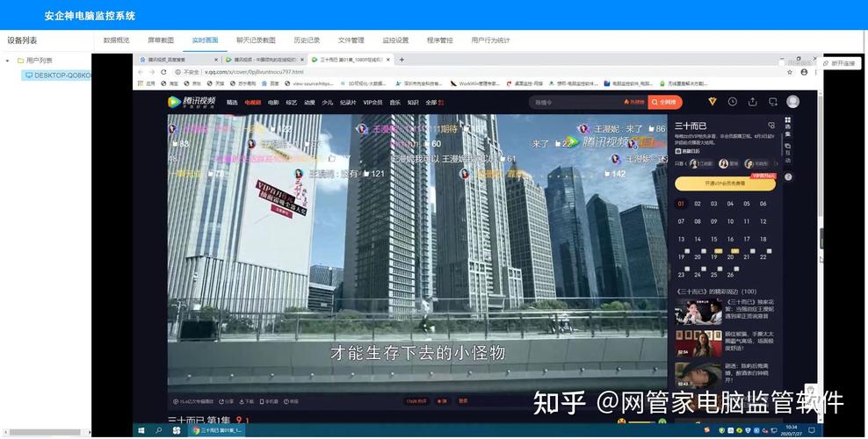Viewport: 868px width, 439px height.
Task: Open the 纪录片 category
Action: [348, 102]
